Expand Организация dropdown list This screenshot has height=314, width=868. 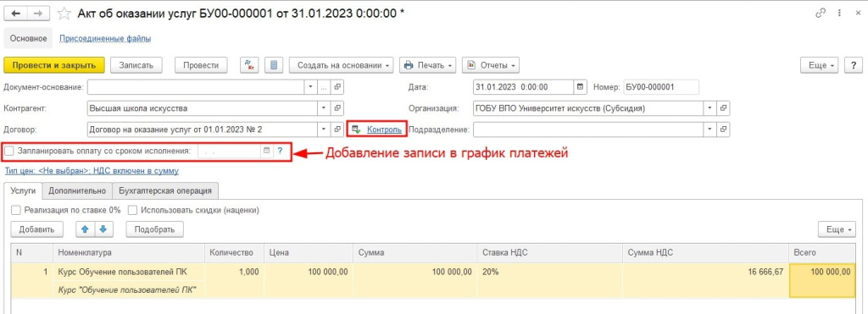[x=709, y=108]
